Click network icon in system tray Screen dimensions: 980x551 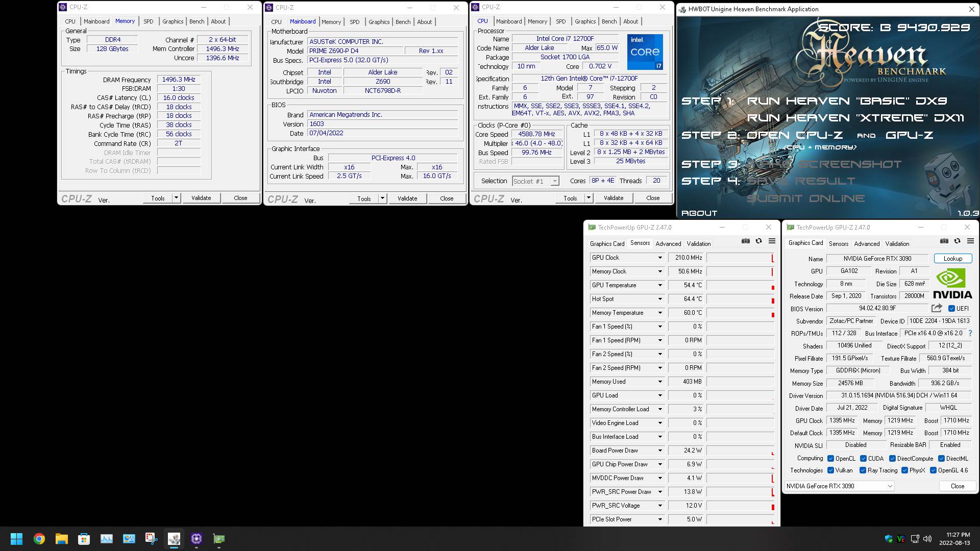tap(915, 539)
